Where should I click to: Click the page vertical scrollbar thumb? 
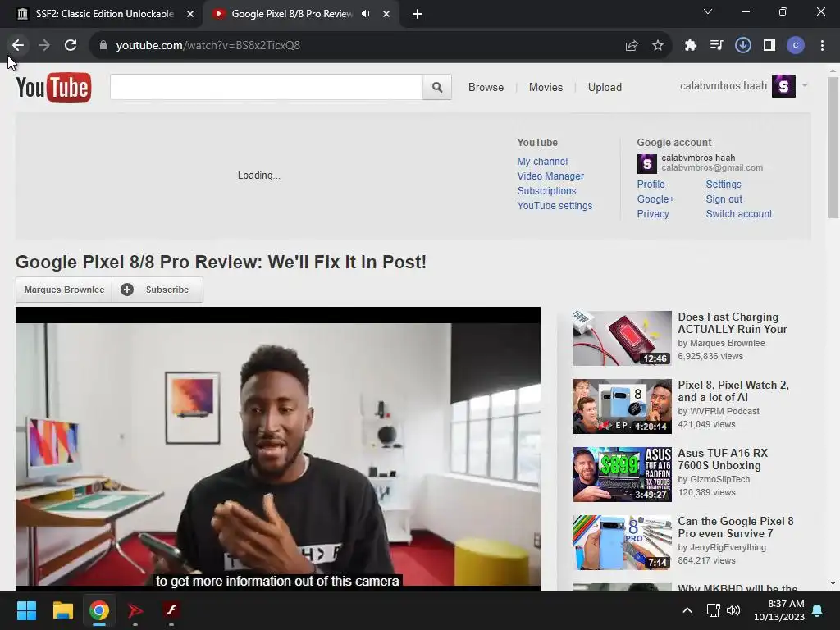pyautogui.click(x=833, y=148)
